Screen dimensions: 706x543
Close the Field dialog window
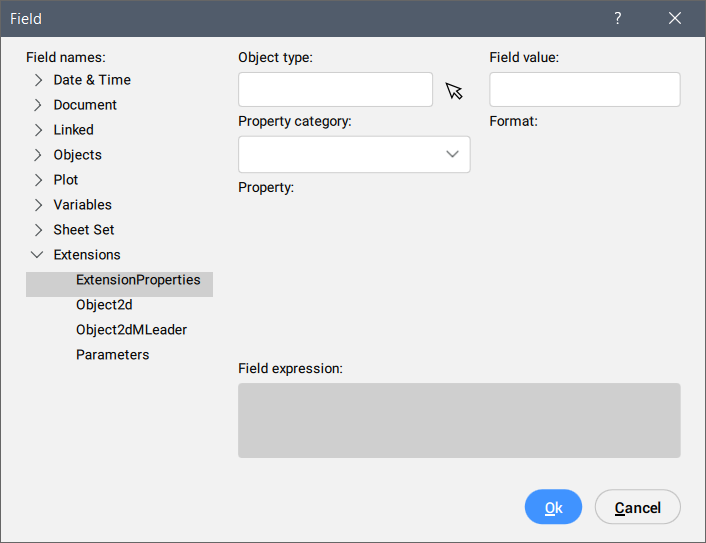click(675, 19)
